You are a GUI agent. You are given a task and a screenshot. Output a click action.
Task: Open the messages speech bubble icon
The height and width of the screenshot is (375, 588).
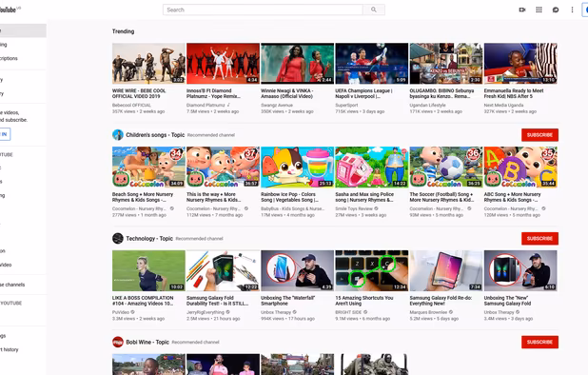pyautogui.click(x=556, y=10)
